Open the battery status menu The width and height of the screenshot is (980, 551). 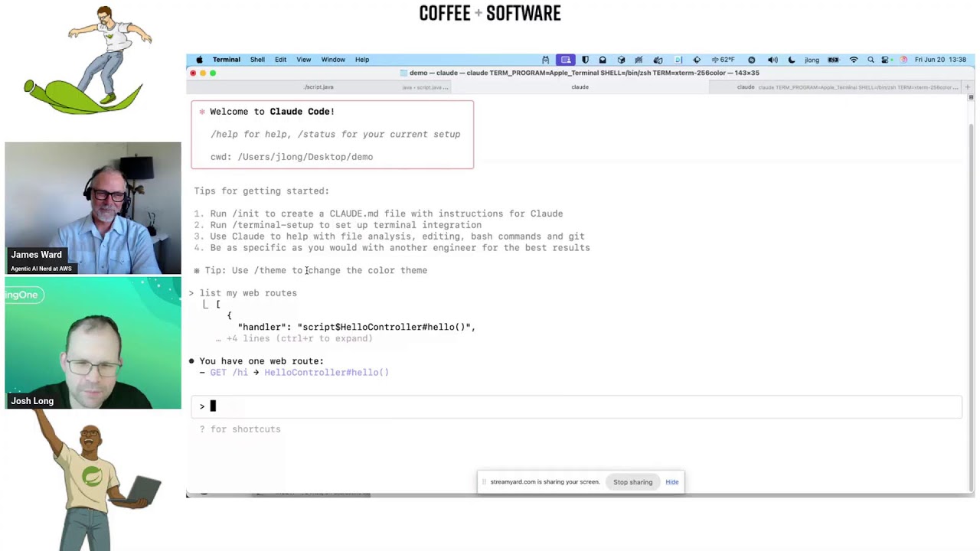[x=833, y=60]
